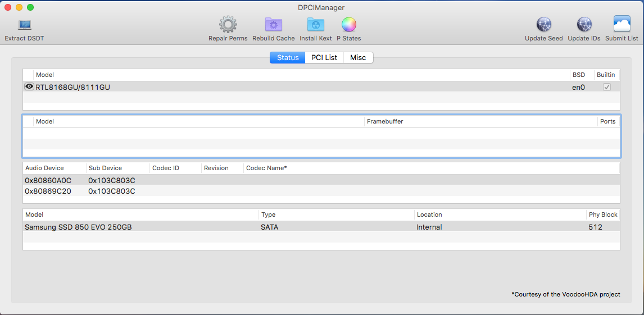Click the Install Kext icon

pos(315,25)
